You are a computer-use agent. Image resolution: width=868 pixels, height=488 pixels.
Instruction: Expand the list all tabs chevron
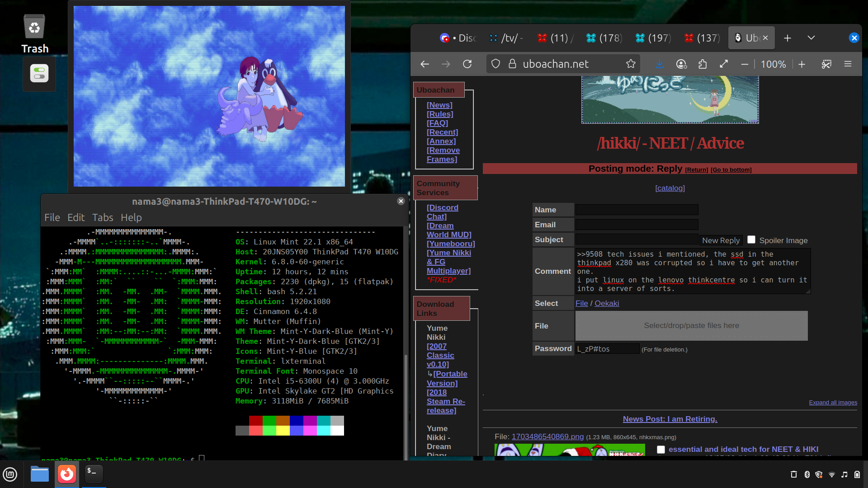[811, 38]
